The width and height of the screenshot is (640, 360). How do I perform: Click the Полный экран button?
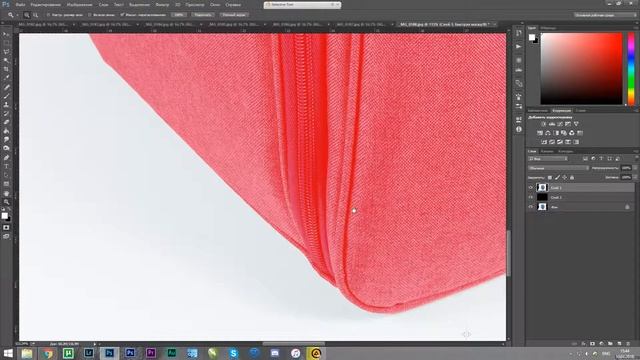click(234, 15)
